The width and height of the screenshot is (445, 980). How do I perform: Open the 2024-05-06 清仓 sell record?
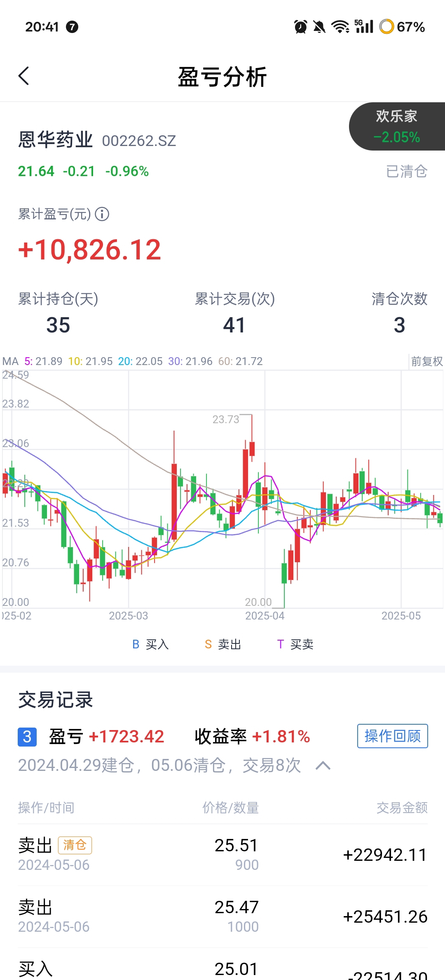pyautogui.click(x=222, y=855)
